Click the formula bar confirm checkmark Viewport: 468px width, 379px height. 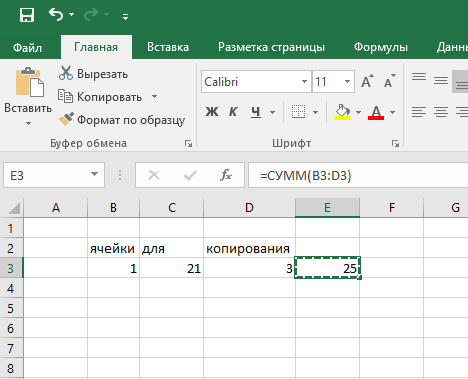(x=190, y=175)
